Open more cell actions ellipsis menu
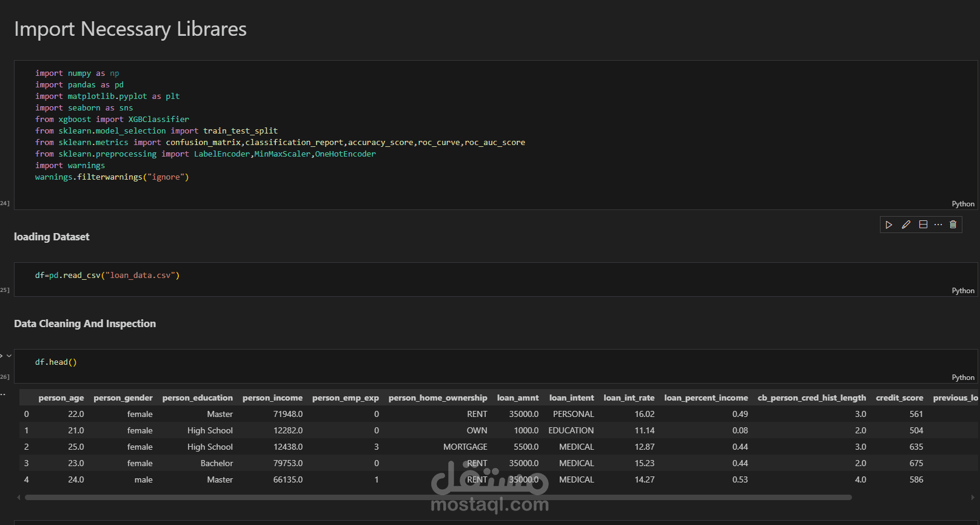 coord(938,225)
